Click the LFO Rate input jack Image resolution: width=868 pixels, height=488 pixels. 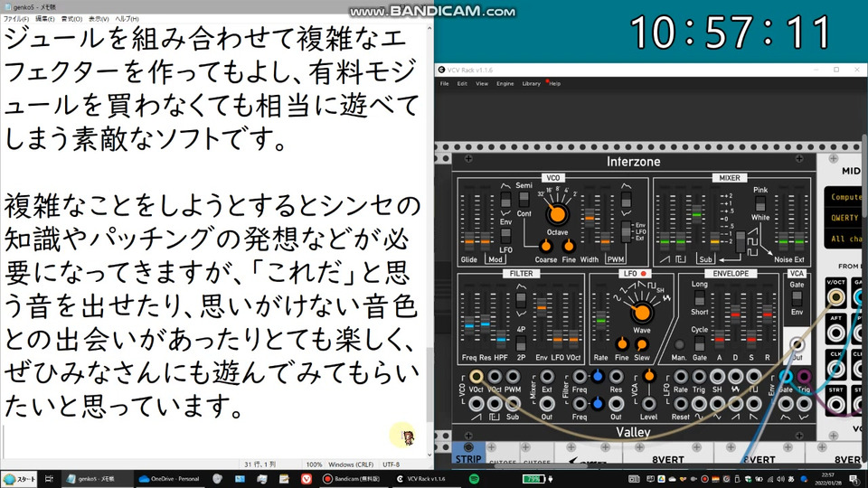pyautogui.click(x=681, y=377)
